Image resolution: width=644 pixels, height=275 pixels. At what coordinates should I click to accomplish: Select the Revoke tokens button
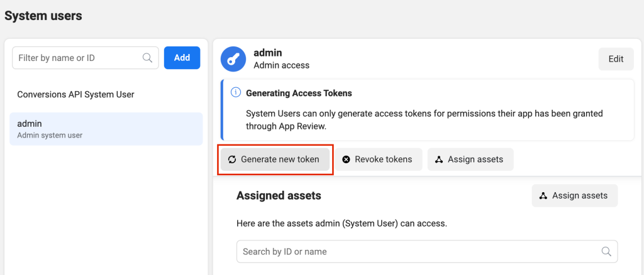(378, 159)
